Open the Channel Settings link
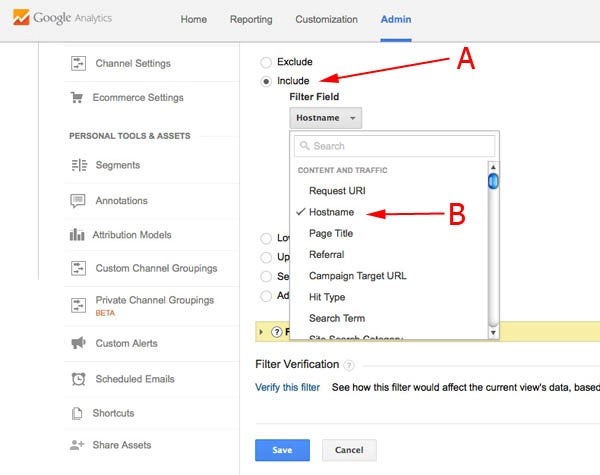 pyautogui.click(x=133, y=64)
